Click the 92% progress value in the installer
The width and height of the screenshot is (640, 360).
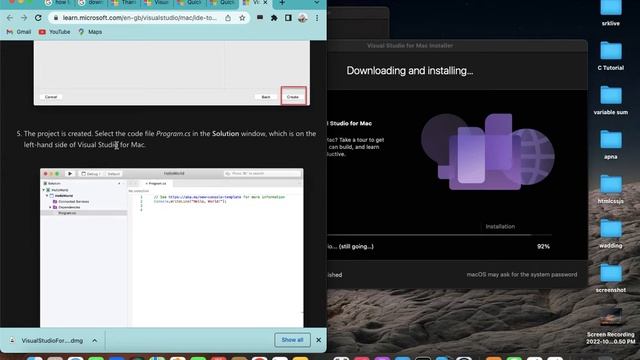point(543,247)
